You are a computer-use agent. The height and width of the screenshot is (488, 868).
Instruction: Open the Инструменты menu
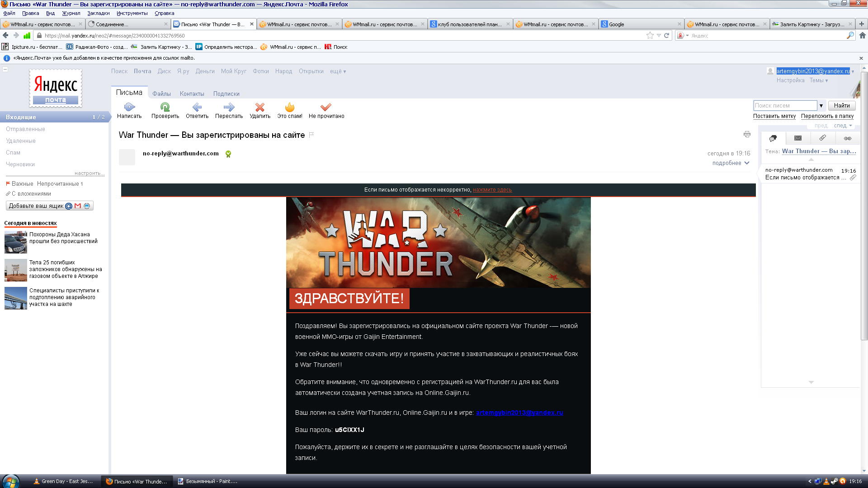click(132, 13)
